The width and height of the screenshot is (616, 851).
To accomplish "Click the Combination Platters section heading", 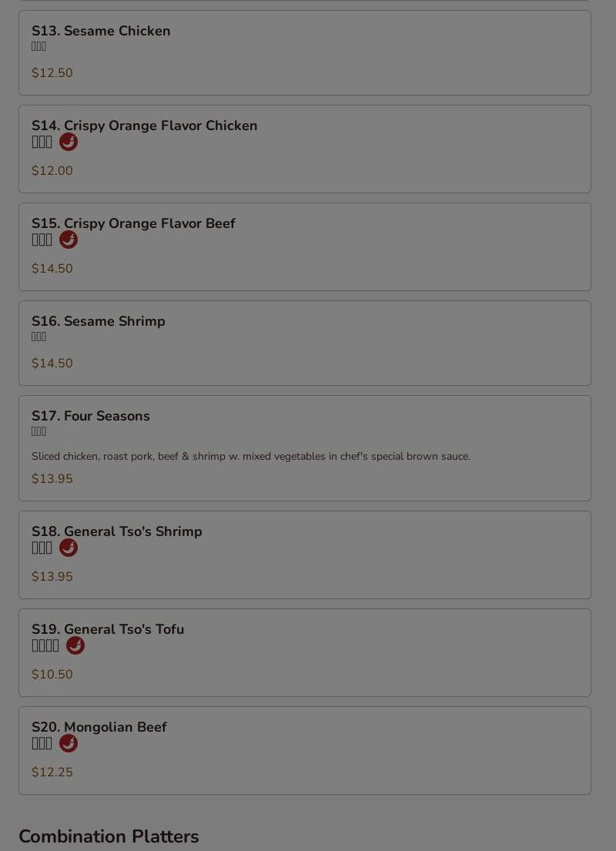I will pos(109,836).
